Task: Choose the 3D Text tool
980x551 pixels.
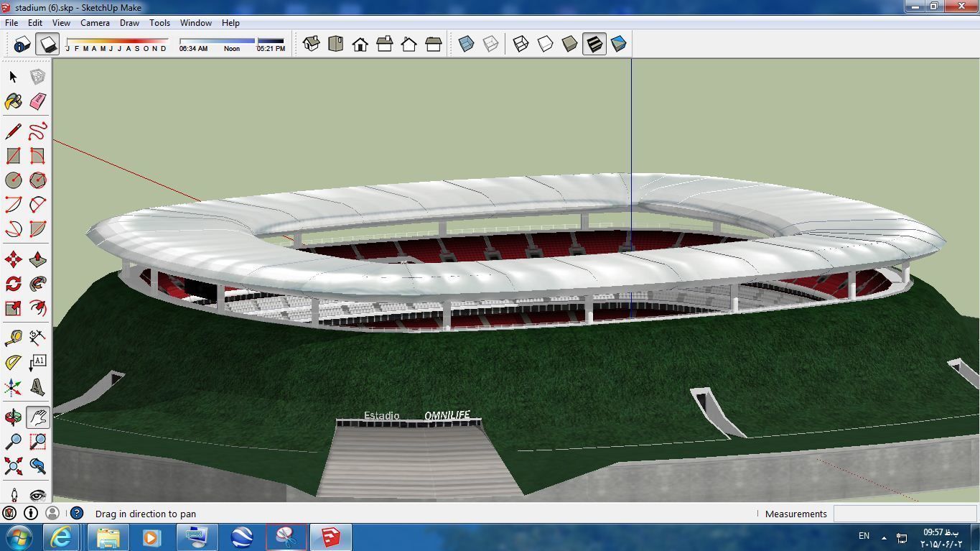Action: click(37, 387)
